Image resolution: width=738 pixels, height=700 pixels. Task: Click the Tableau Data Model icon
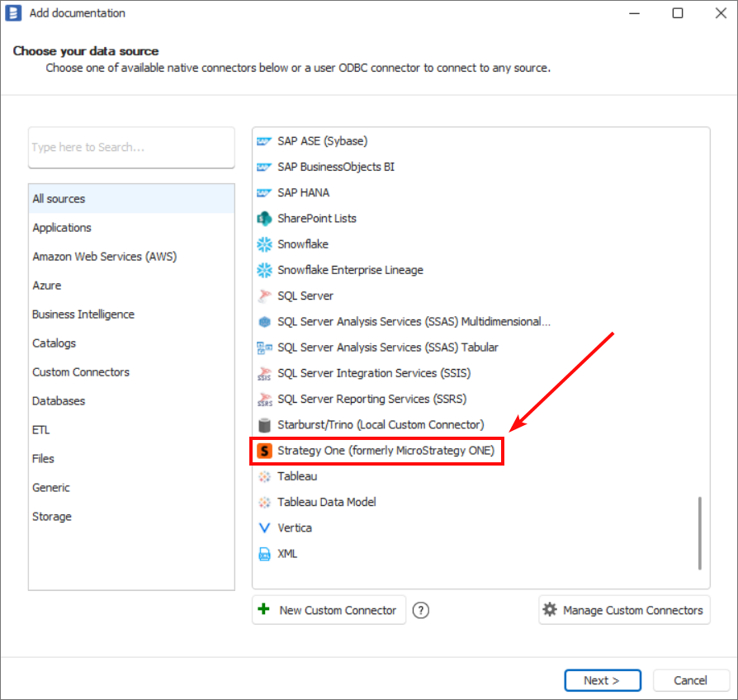[264, 503]
